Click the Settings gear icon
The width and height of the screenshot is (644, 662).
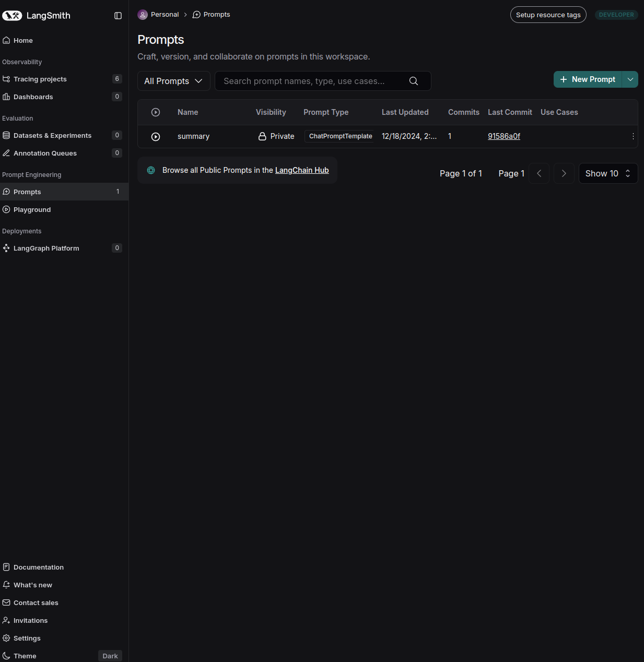pyautogui.click(x=6, y=638)
